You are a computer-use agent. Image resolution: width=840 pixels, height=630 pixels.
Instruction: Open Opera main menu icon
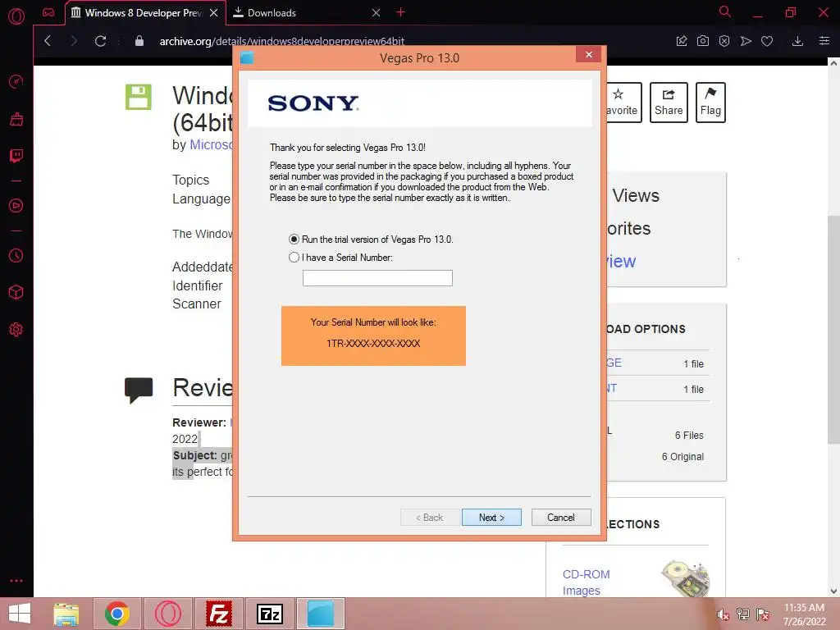[16, 16]
